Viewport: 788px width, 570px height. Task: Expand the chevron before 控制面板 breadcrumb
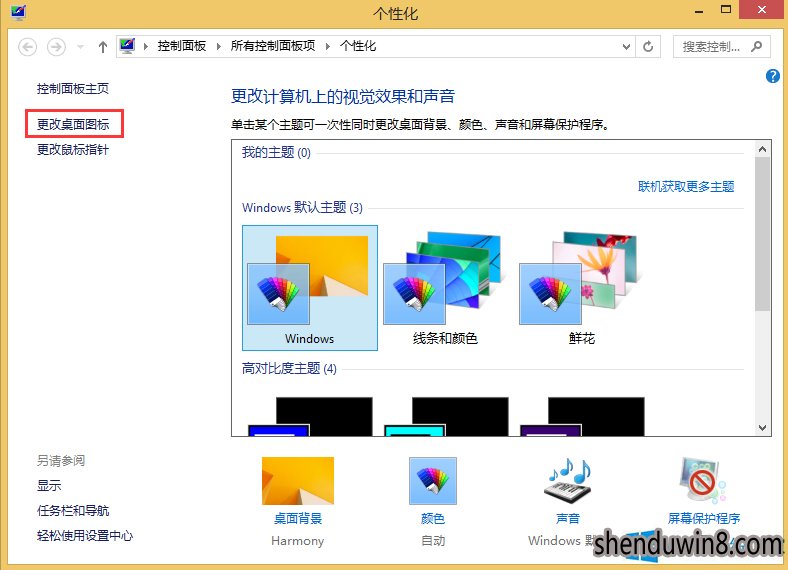(146, 47)
